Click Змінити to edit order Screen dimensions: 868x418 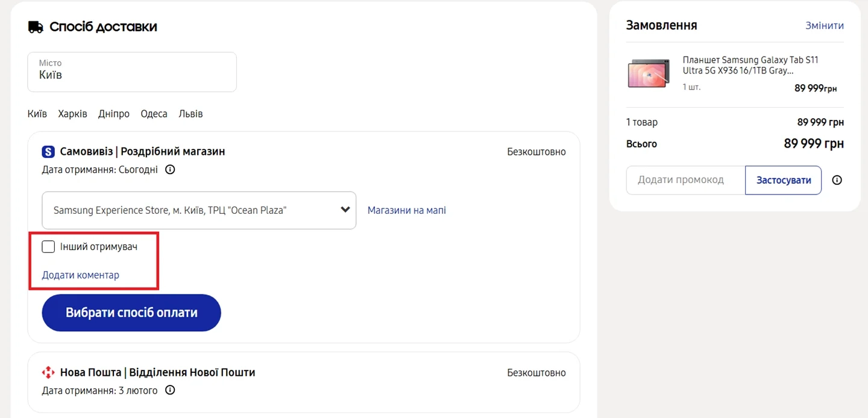click(x=824, y=26)
